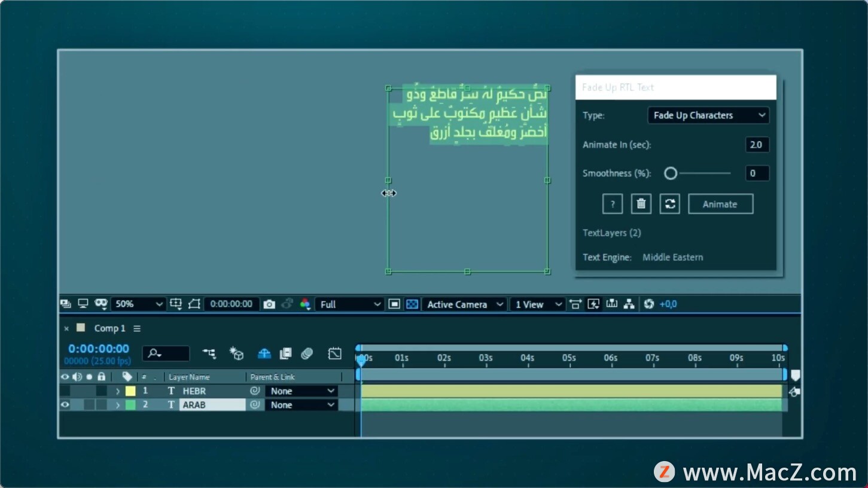This screenshot has width=868, height=488.
Task: Click the Show Snapshot icon
Action: [287, 304]
